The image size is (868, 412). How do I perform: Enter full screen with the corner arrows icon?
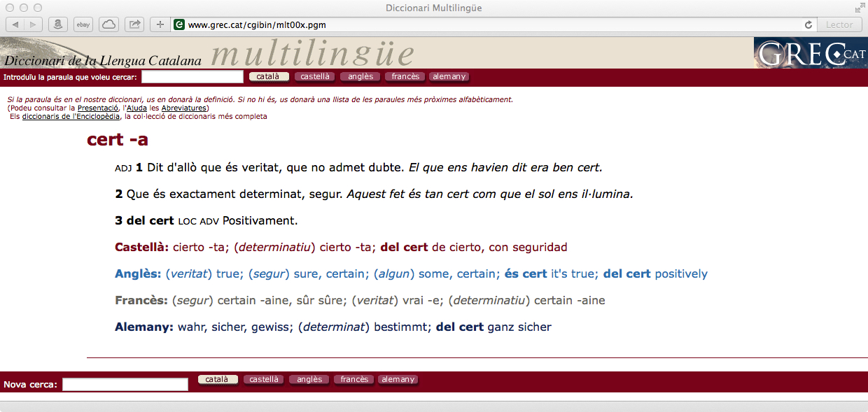pos(859,8)
